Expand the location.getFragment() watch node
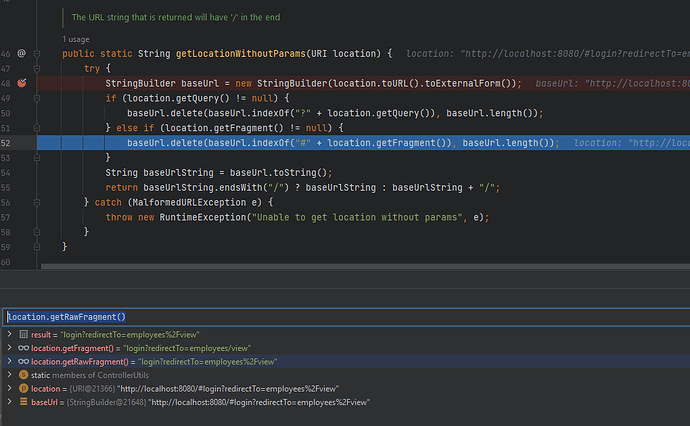The height and width of the screenshot is (426, 690). (x=9, y=348)
